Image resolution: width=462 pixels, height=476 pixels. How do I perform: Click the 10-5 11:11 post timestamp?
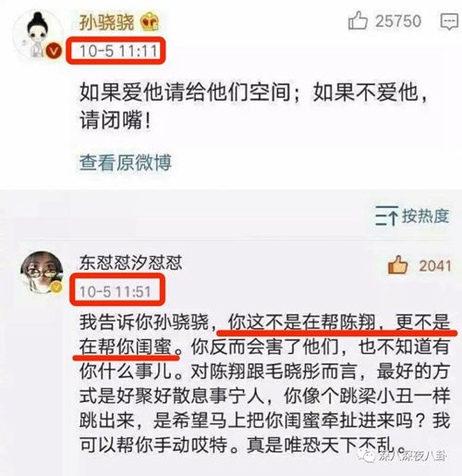tap(118, 51)
